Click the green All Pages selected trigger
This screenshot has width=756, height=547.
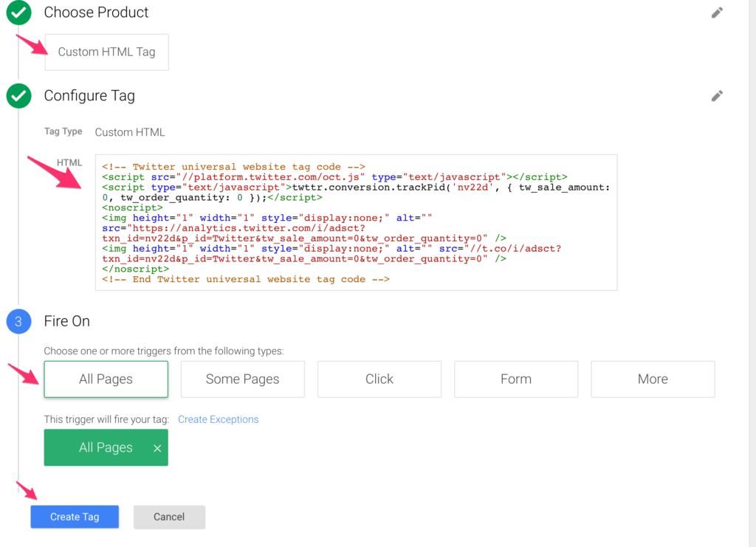106,448
